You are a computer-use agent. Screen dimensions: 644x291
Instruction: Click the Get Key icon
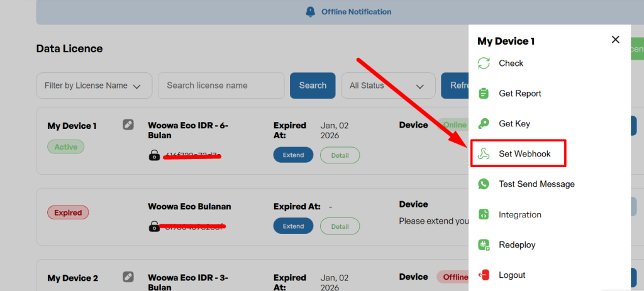click(x=483, y=124)
